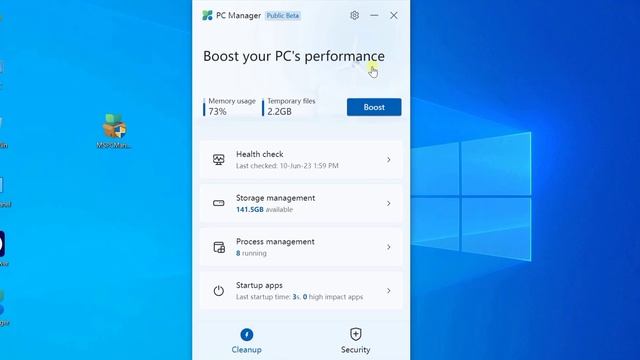
Task: Open the Startup apps row title
Action: pos(259,285)
